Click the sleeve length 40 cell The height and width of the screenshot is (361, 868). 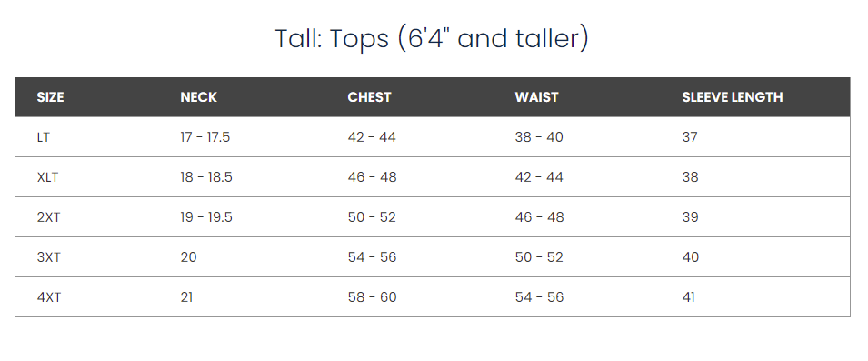click(x=690, y=257)
